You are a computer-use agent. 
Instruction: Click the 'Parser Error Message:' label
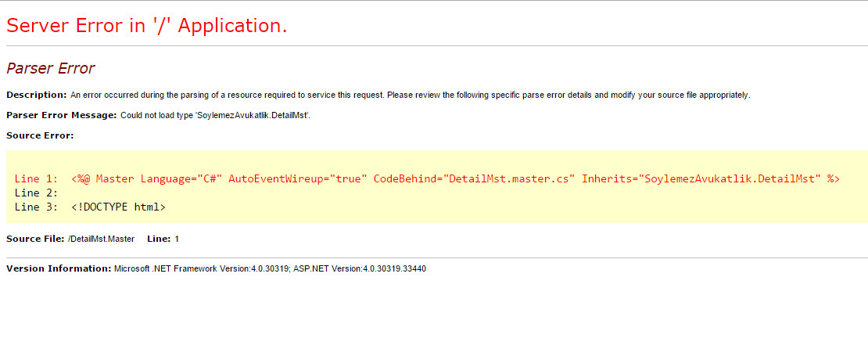point(62,115)
